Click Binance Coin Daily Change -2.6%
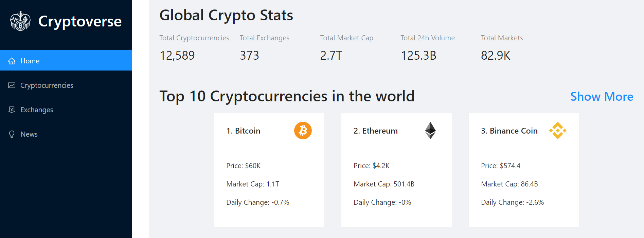The height and width of the screenshot is (238, 644). click(x=512, y=202)
